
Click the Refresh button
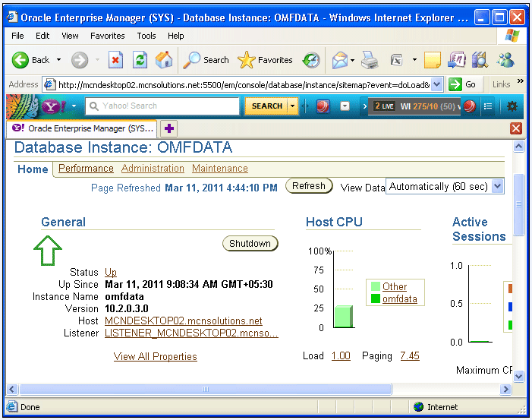(309, 186)
